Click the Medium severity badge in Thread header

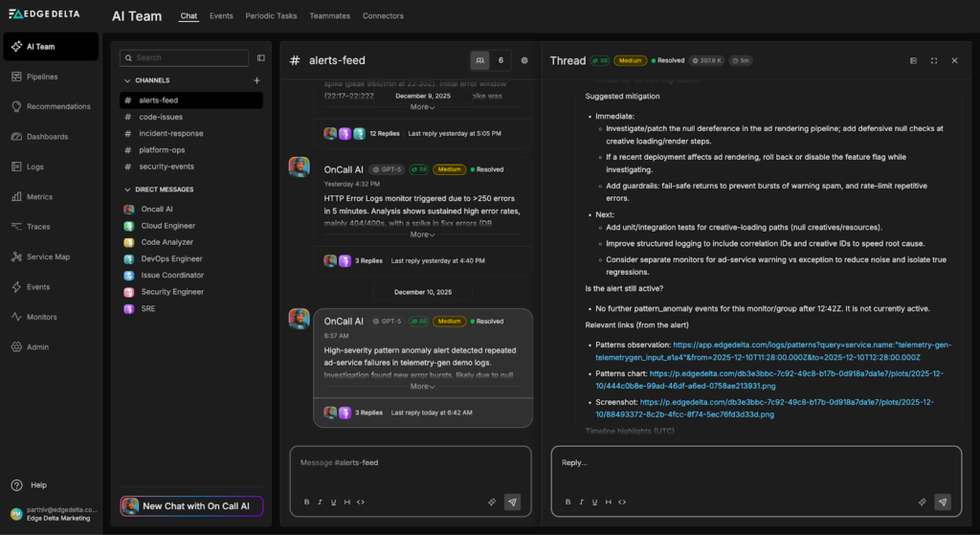tap(630, 60)
